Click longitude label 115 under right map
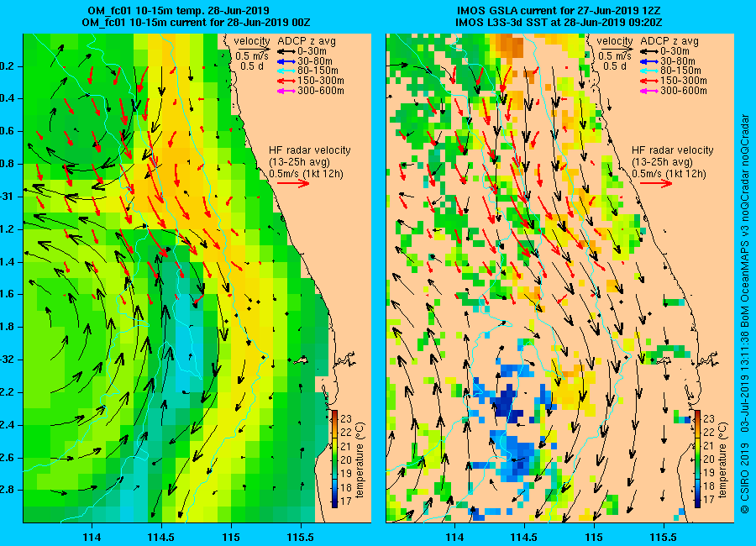The height and width of the screenshot is (546, 756). coord(594,537)
